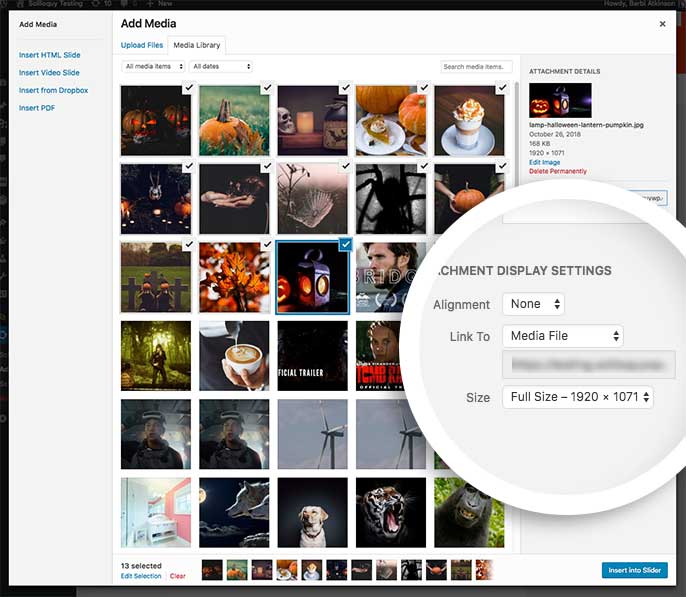
Task: Click the attachment details lantern preview image
Action: tap(560, 100)
